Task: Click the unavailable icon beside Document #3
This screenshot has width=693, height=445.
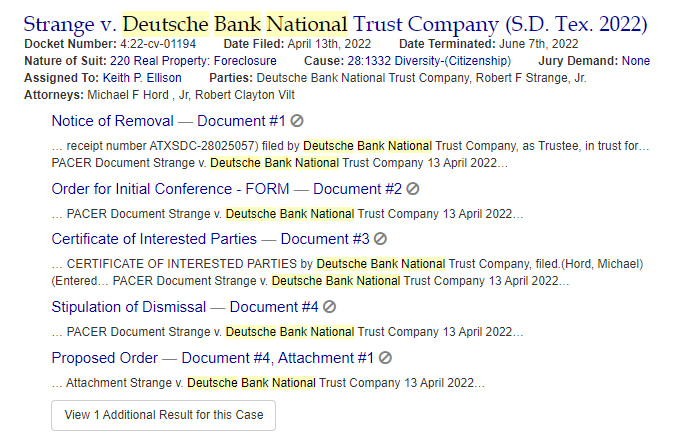Action: 380,239
